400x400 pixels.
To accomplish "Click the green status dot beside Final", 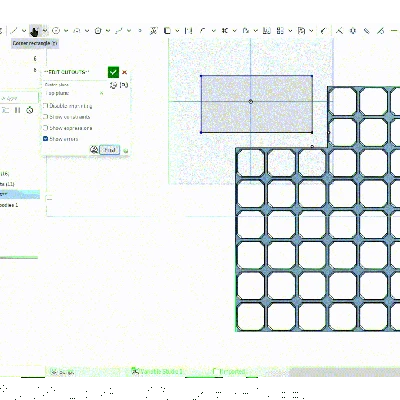I will 126,151.
